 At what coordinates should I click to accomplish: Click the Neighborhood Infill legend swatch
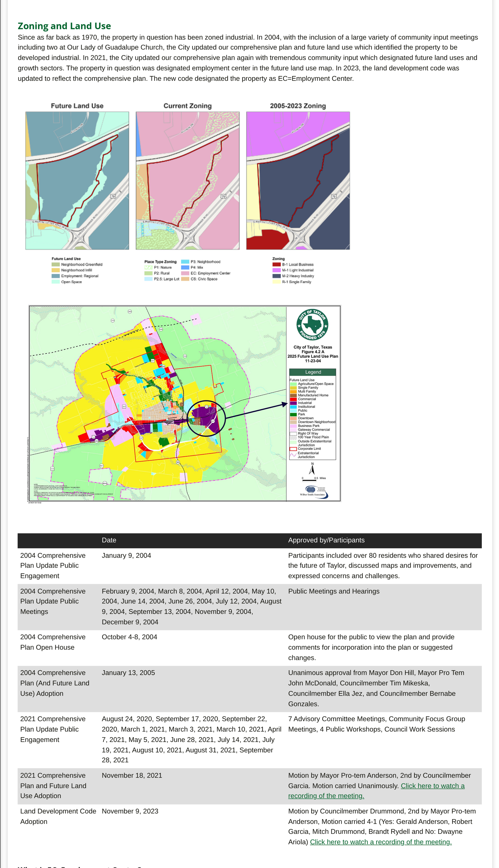click(55, 270)
